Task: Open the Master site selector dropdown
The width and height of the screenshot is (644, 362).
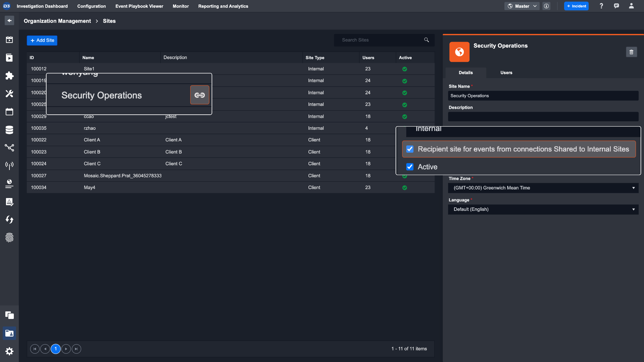Action: click(522, 6)
